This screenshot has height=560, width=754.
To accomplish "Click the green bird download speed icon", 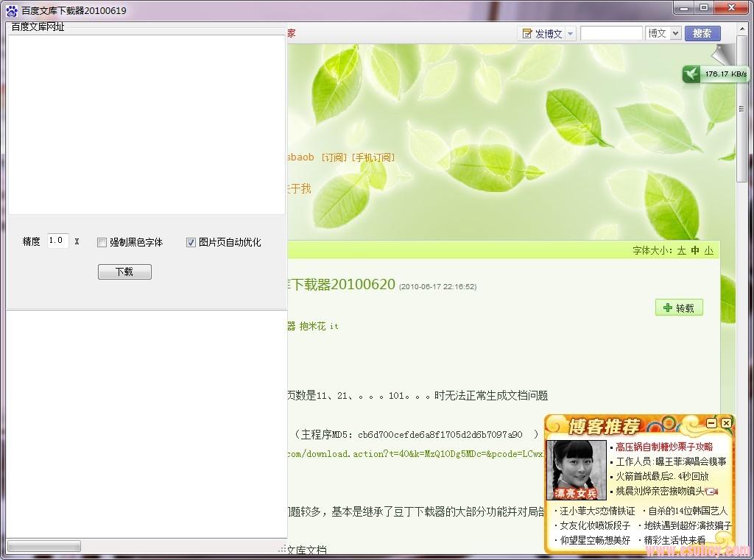I will [x=691, y=74].
